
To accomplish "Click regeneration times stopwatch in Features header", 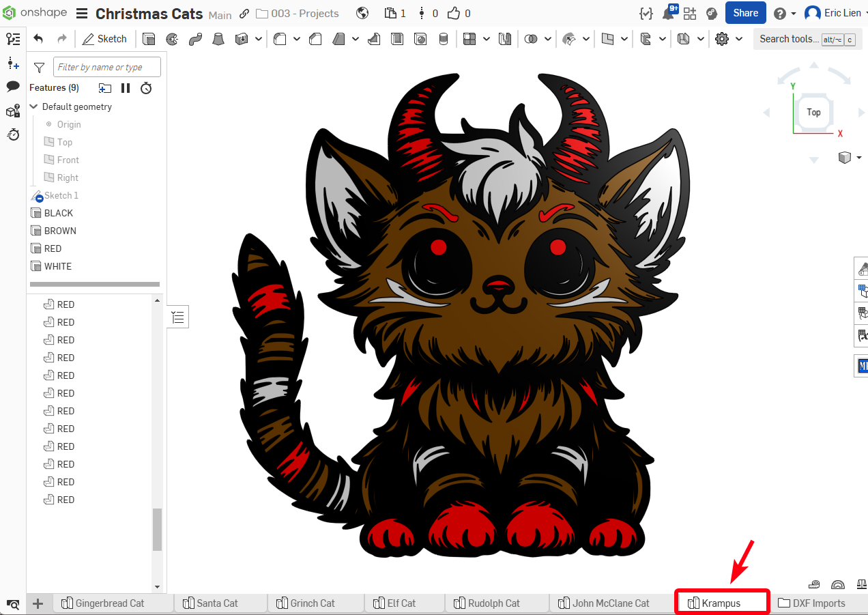I will click(146, 87).
